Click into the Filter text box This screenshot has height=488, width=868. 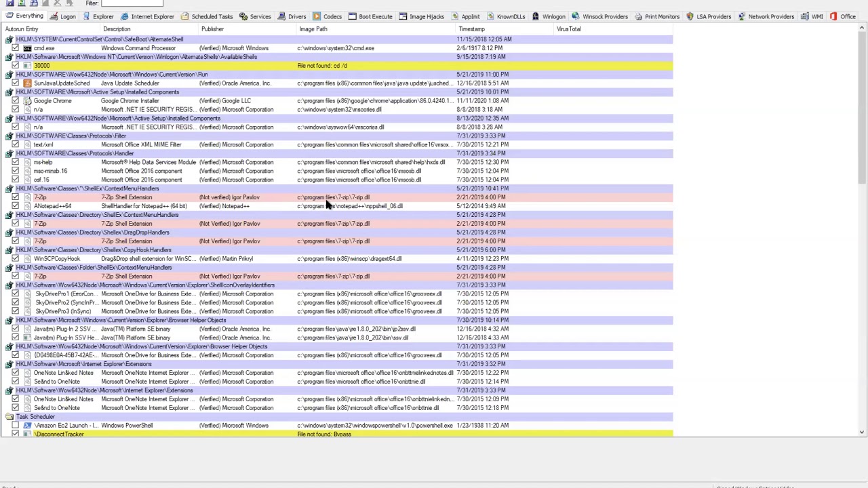coord(132,3)
